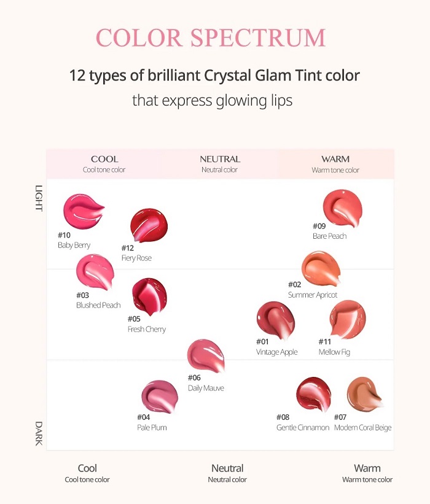Pick the #03 Blushed Peach swatch
Screen dimensions: 430x504
point(95,272)
